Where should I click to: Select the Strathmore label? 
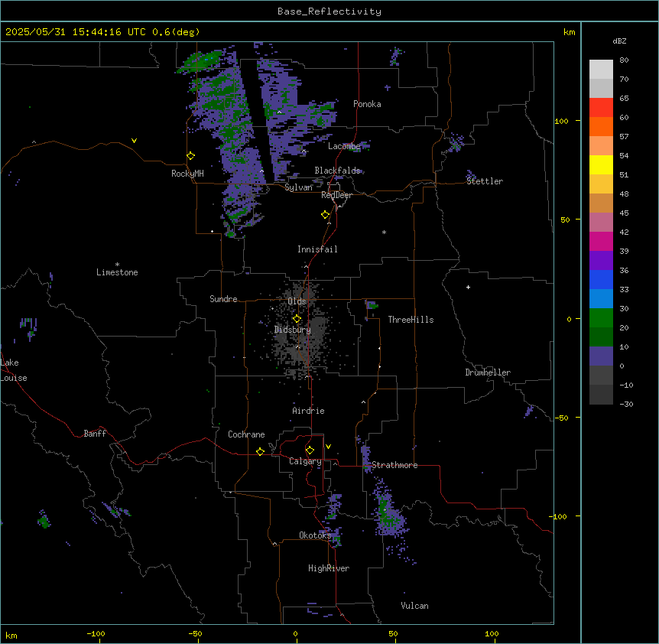394,465
